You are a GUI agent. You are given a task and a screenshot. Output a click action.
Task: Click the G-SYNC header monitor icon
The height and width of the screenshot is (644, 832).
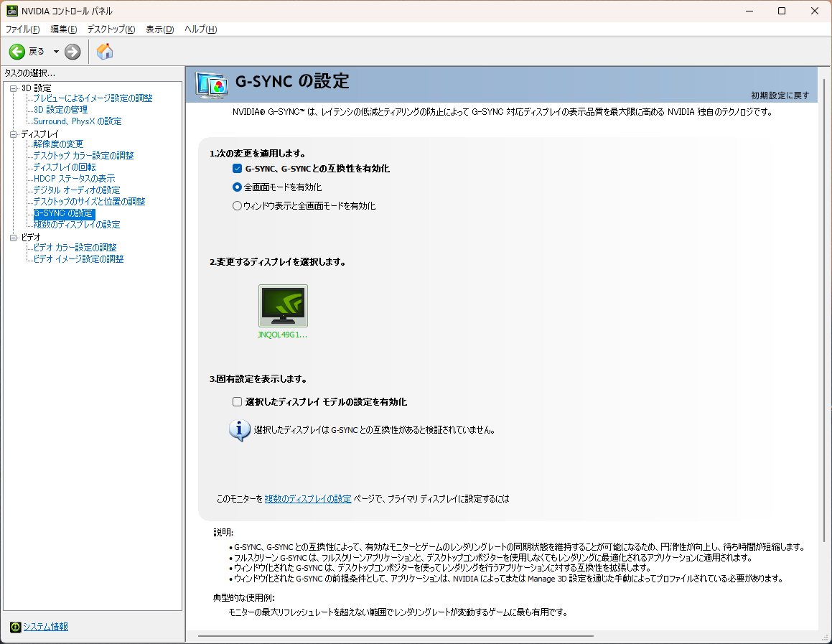click(212, 85)
